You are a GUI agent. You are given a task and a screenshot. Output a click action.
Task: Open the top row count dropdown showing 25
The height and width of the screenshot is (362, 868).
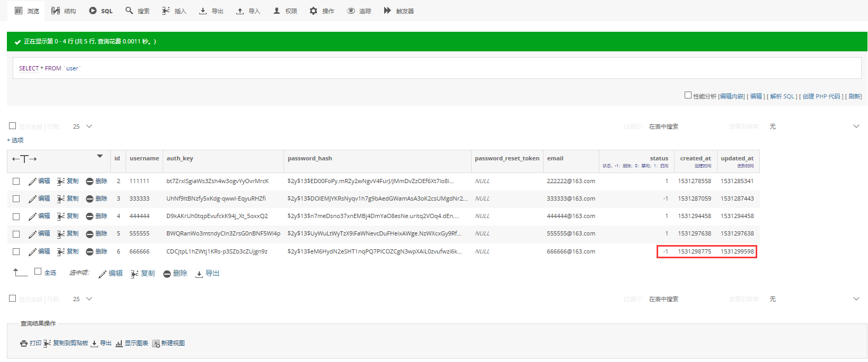[83, 126]
